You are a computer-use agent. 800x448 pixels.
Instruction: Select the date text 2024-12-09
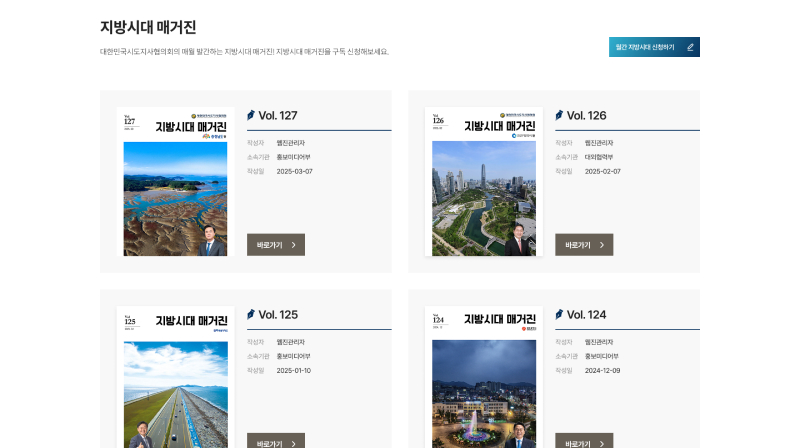click(x=602, y=370)
